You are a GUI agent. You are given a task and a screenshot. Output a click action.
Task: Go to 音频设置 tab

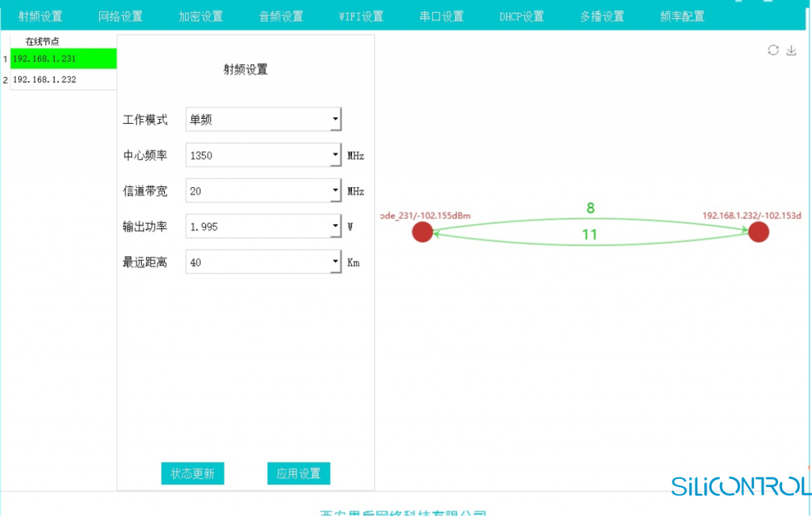click(282, 17)
